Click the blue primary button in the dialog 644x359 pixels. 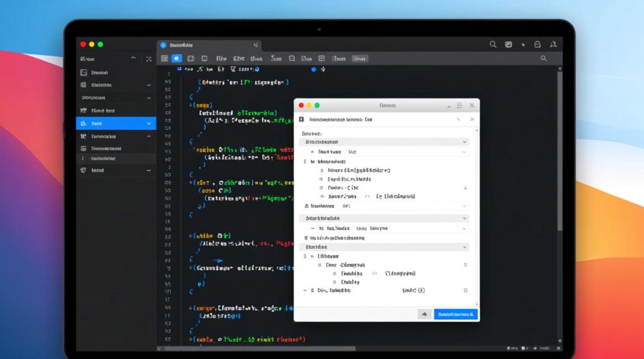[x=456, y=314]
